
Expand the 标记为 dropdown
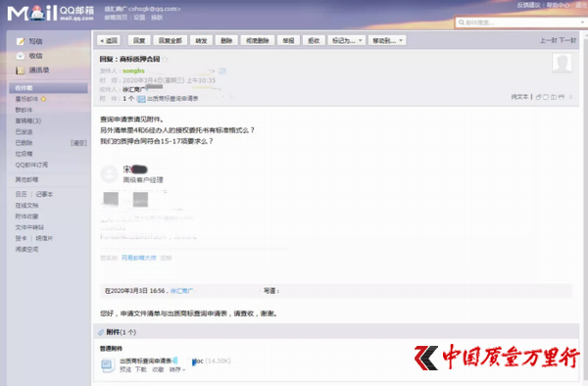tap(347, 40)
